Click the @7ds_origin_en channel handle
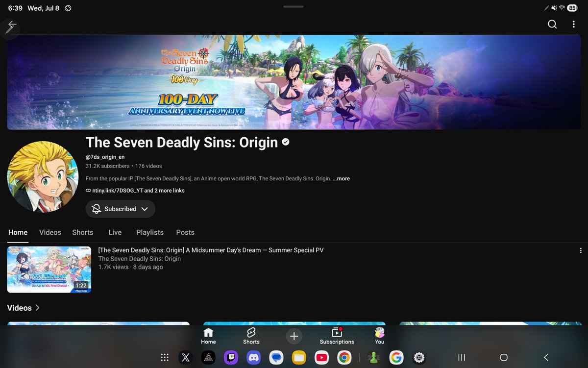 [x=105, y=157]
